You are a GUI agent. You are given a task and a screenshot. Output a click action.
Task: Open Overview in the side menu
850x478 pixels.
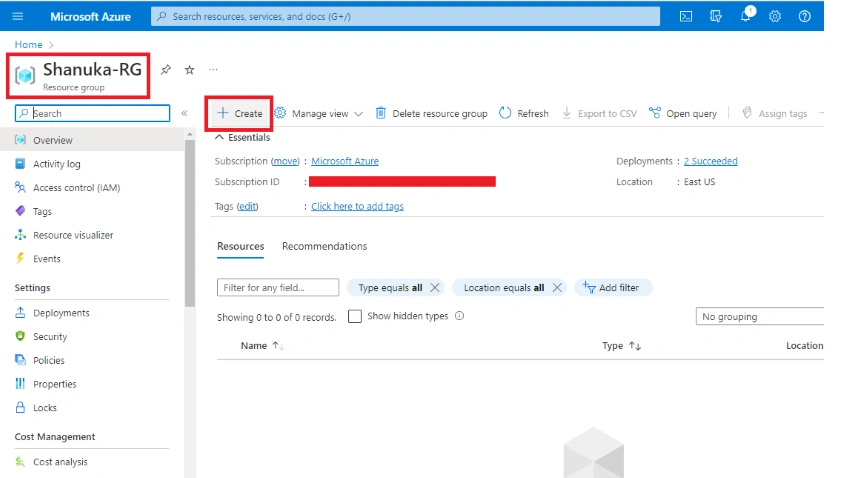[x=92, y=140]
